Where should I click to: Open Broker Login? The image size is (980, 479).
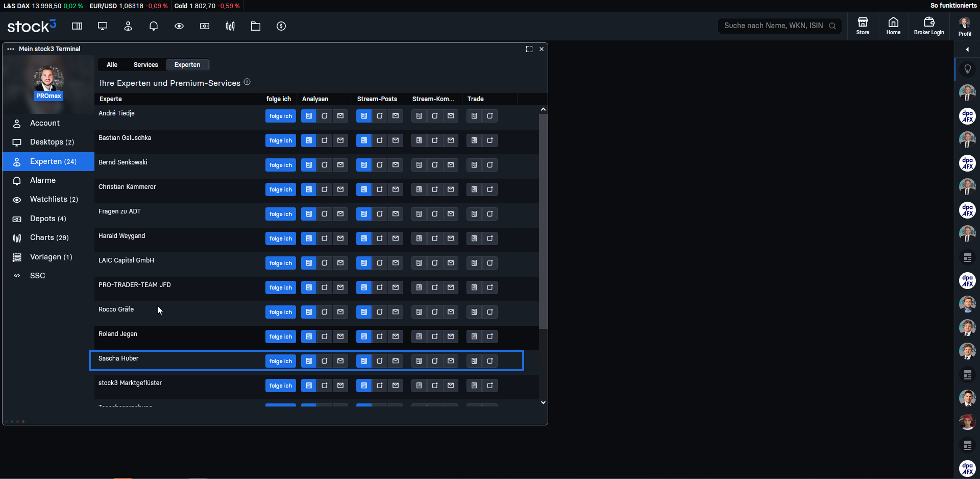pyautogui.click(x=929, y=26)
